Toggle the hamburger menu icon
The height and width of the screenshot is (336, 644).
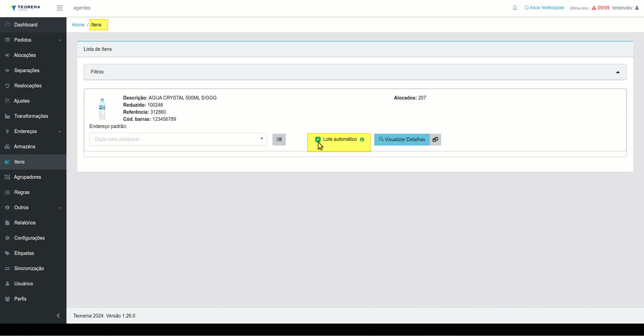60,8
